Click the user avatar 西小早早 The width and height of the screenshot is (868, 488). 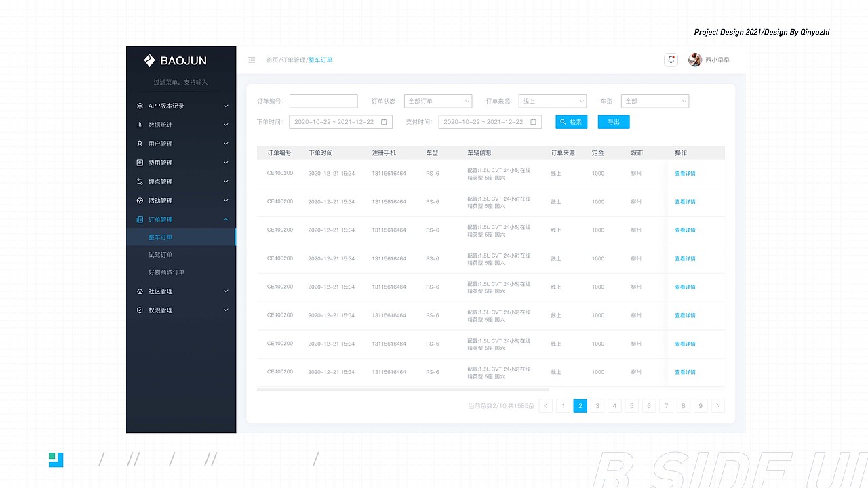click(694, 60)
